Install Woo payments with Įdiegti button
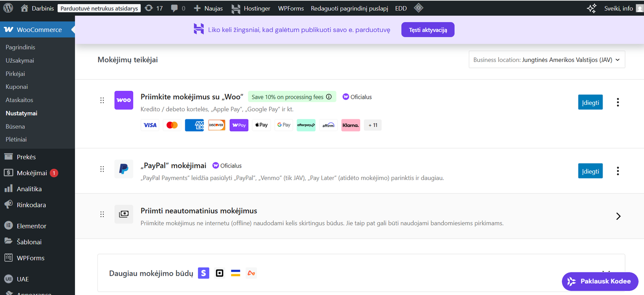The width and height of the screenshot is (644, 295). tap(590, 102)
